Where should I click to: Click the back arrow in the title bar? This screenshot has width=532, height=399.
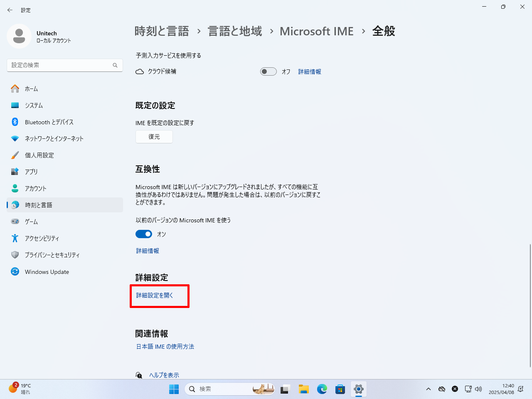(10, 10)
